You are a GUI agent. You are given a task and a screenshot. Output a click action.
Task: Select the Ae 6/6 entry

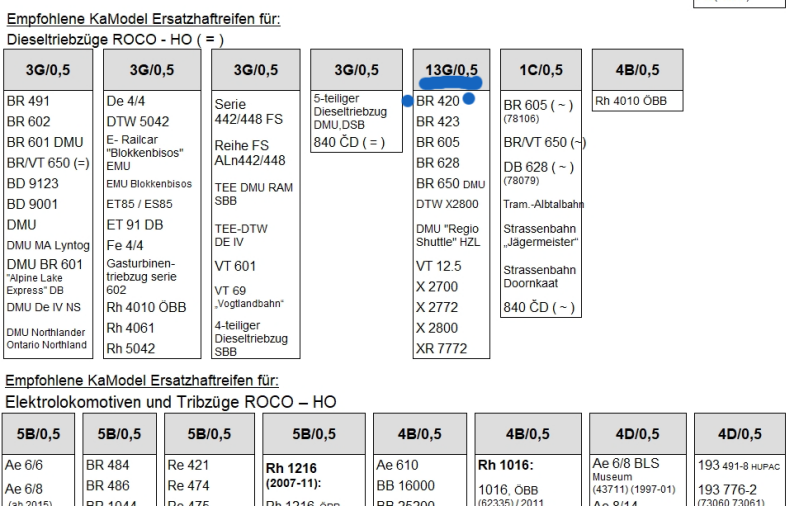tap(24, 465)
